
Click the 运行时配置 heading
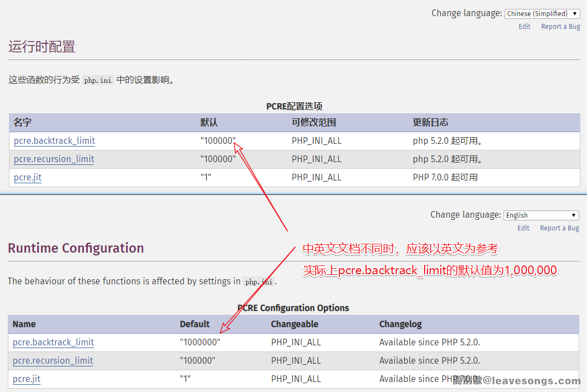[42, 47]
